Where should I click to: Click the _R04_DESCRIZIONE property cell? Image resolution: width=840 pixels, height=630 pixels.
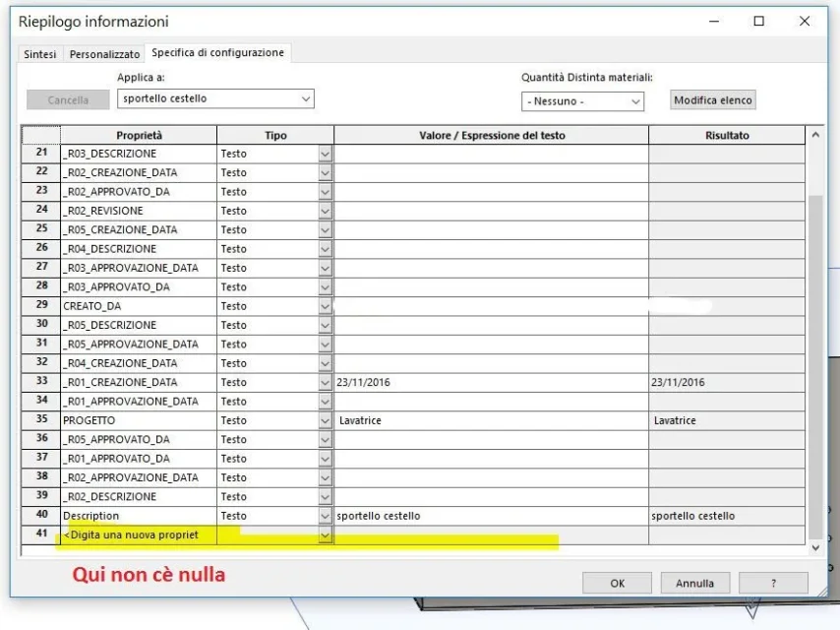point(139,249)
